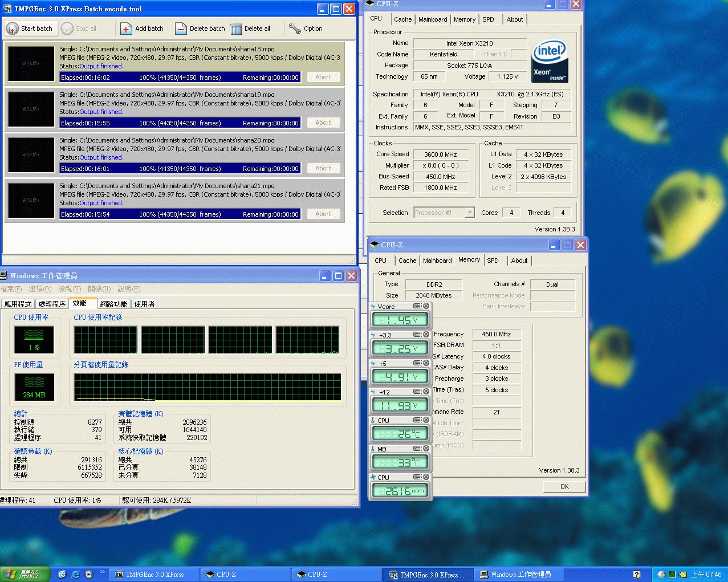Close the CPU fan RPM widget

[x=426, y=477]
